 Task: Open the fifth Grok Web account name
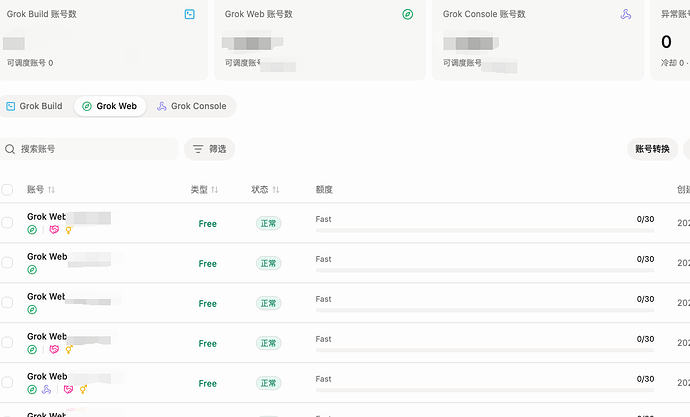pos(47,377)
